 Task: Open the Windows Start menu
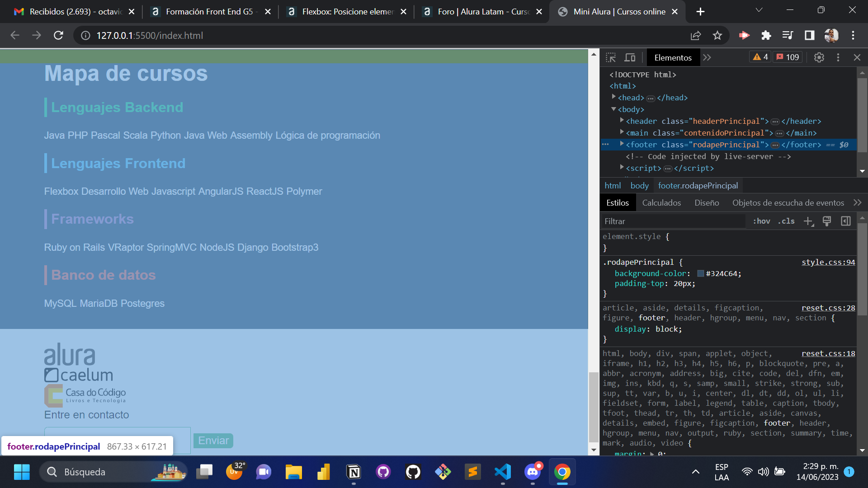22,472
